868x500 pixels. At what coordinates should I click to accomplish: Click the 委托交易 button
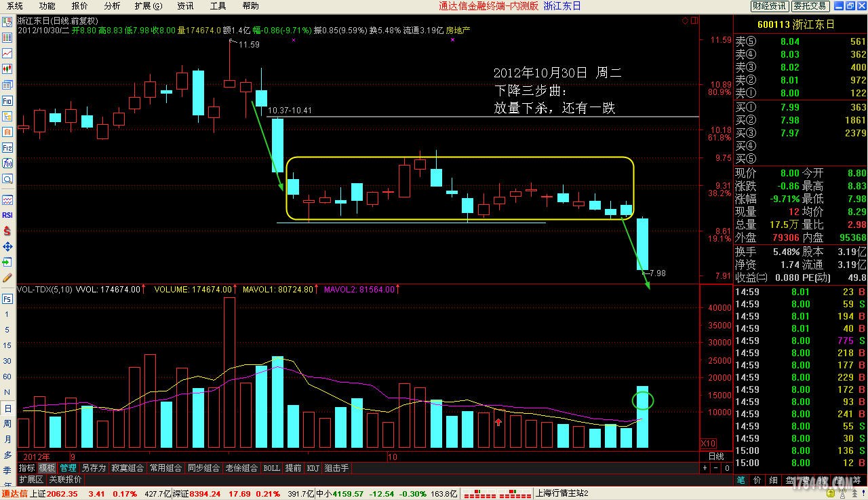(x=810, y=6)
